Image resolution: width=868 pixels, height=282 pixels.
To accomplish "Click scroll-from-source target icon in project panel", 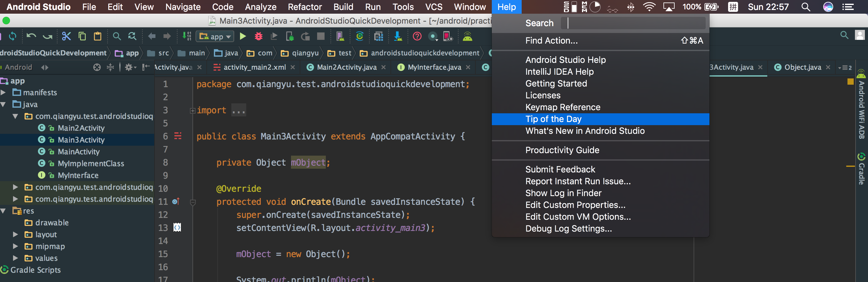I will (97, 68).
